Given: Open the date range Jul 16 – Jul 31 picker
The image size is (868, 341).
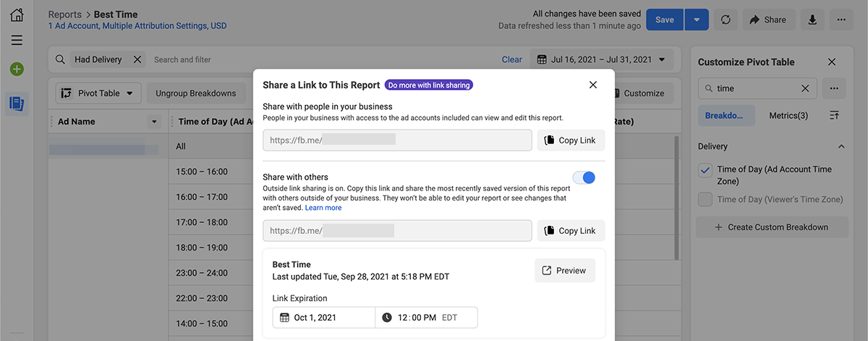Looking at the screenshot, I should 602,59.
